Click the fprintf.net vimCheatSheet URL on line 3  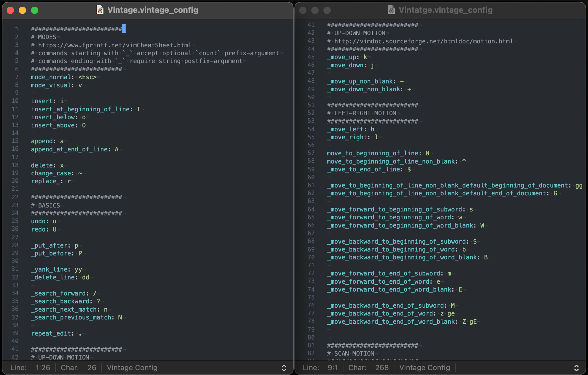click(115, 45)
